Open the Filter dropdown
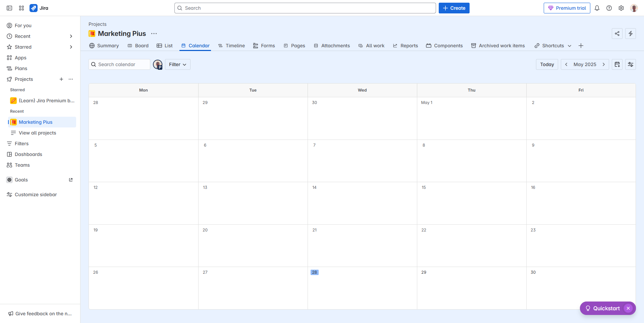The height and width of the screenshot is (323, 644). [x=178, y=64]
